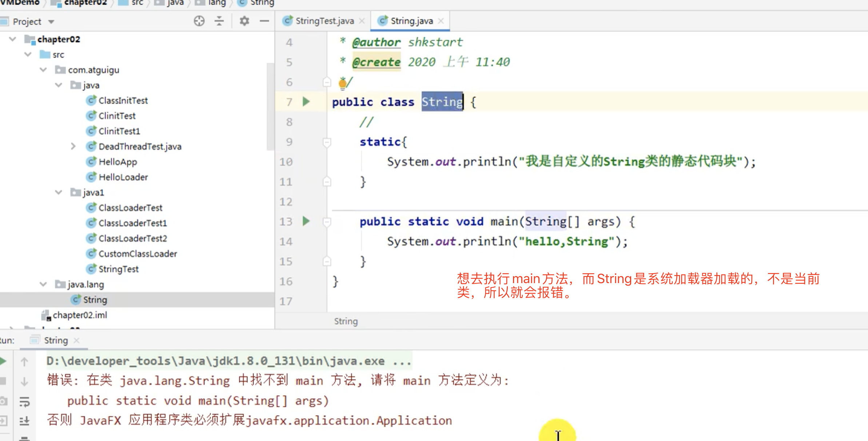This screenshot has width=868, height=441.
Task: Collapse the src folder node
Action: point(28,54)
